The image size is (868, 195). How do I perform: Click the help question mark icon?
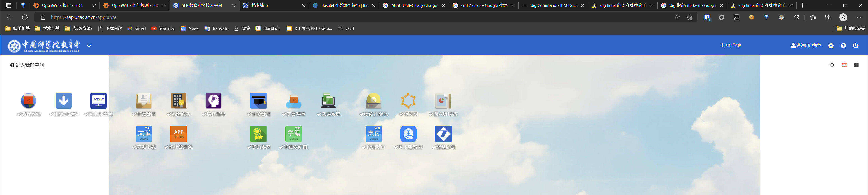(x=843, y=46)
